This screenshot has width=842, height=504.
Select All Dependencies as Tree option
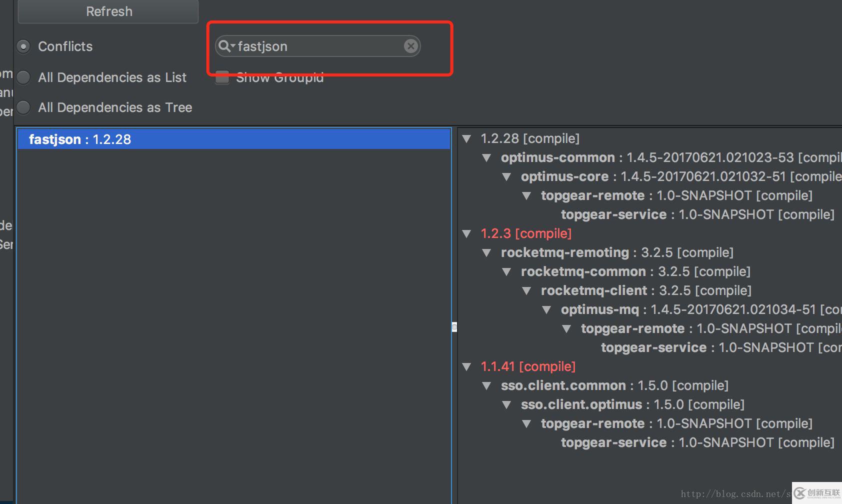[23, 107]
